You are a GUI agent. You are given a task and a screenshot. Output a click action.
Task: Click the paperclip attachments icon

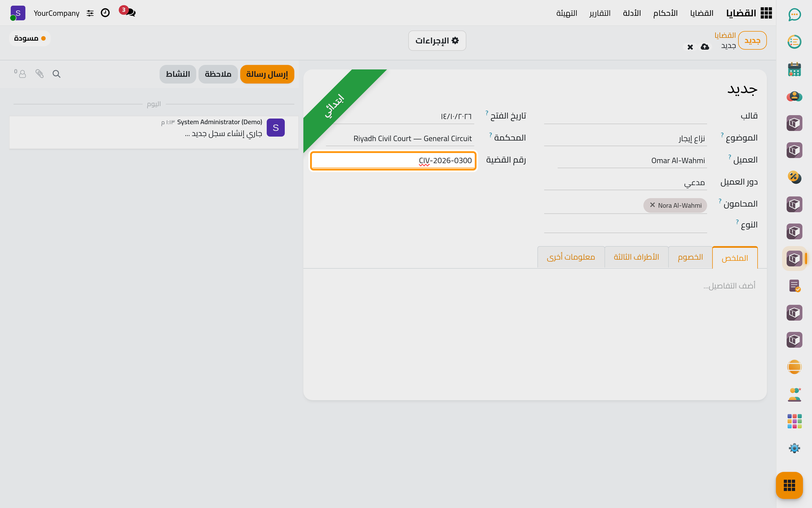coord(39,74)
